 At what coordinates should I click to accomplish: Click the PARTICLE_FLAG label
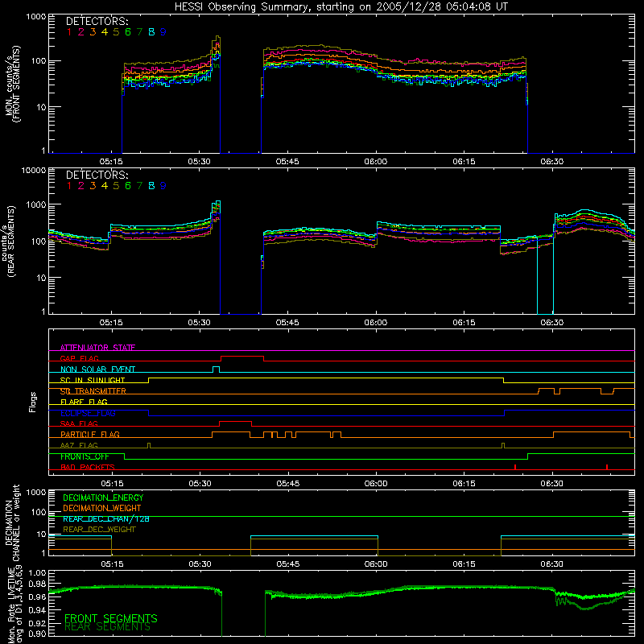[x=90, y=434]
